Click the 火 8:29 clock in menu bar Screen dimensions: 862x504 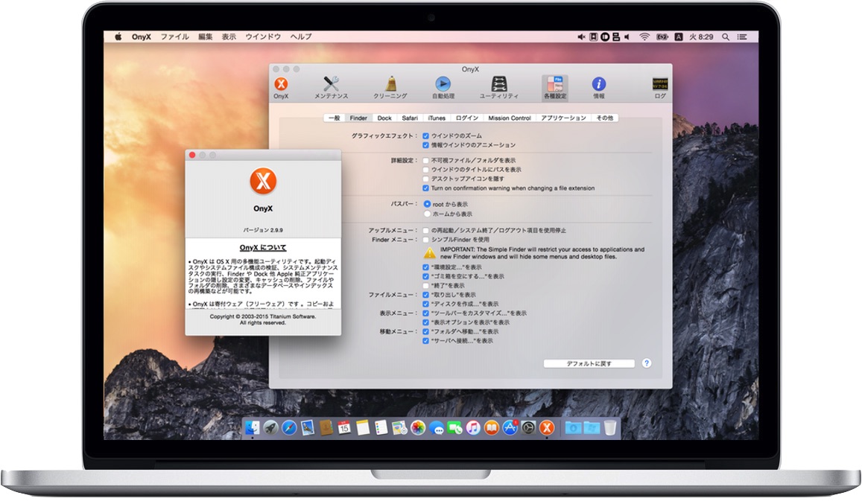(701, 36)
